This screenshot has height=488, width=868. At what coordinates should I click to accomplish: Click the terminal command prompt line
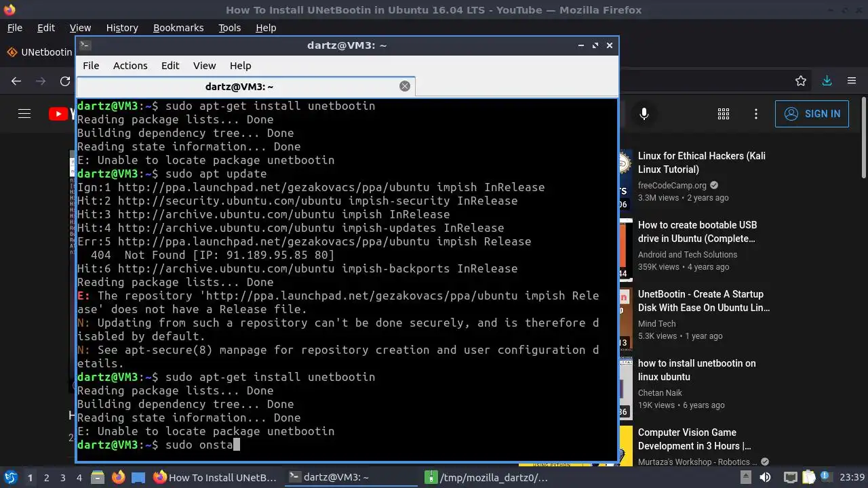(x=347, y=445)
